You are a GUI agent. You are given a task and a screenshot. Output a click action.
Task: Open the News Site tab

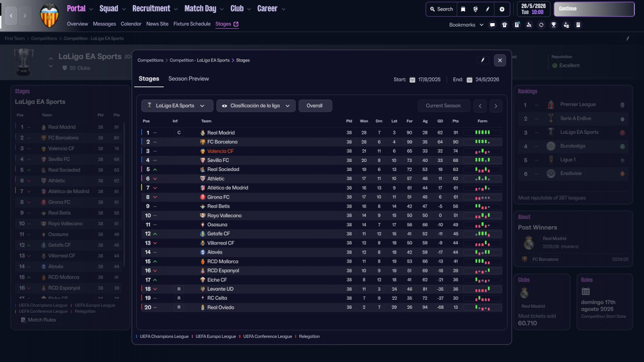point(157,24)
